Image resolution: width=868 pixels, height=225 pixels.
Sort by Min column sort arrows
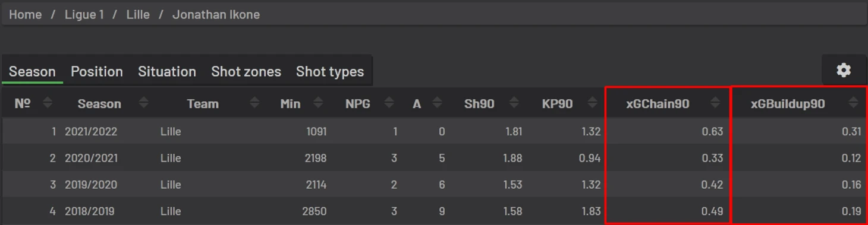318,103
